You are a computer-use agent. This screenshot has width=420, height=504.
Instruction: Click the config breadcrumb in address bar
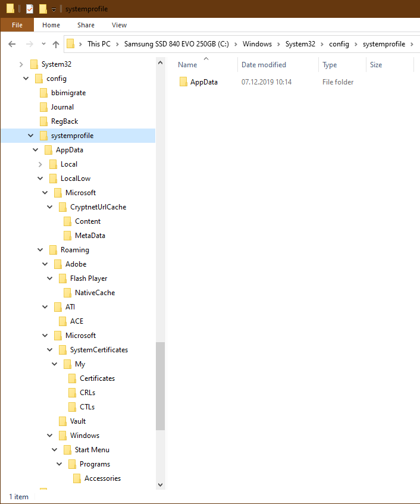(339, 44)
